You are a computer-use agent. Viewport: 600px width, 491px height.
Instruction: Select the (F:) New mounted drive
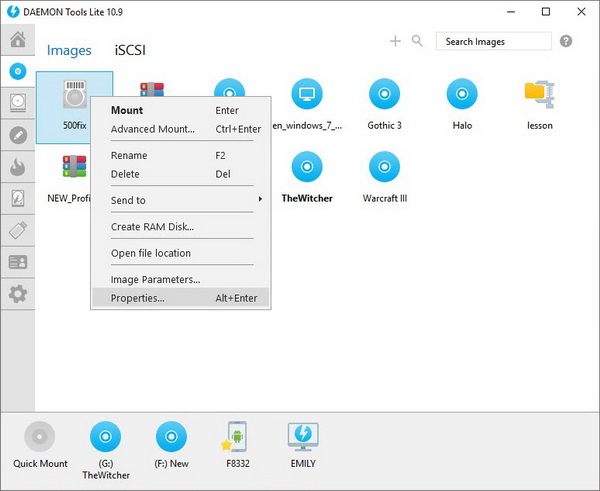coord(171,437)
